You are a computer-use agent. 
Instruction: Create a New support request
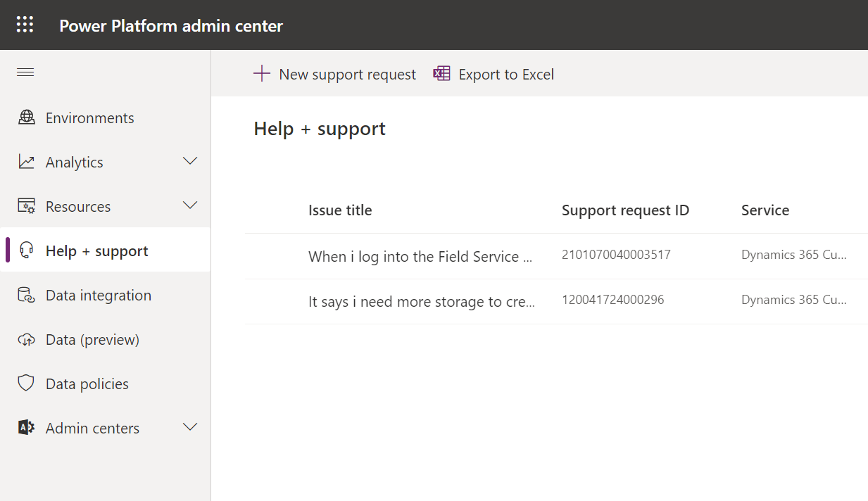(335, 74)
